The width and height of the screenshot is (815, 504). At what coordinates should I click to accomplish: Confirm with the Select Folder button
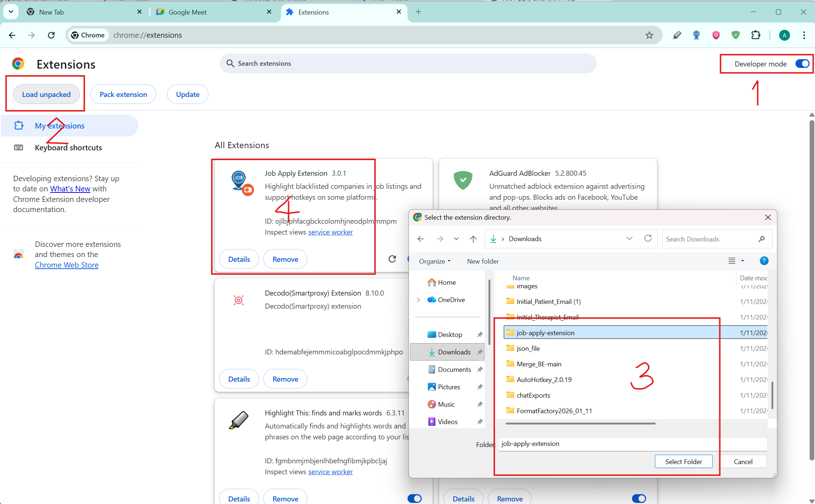point(683,461)
